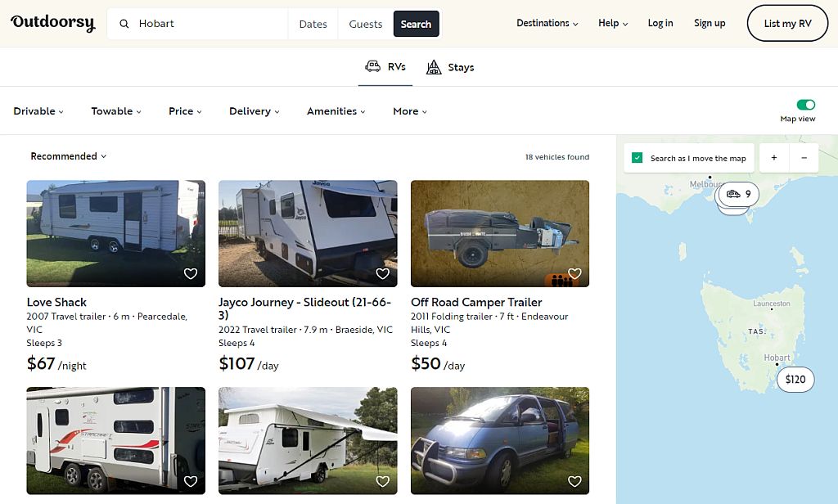Favorite the white Starcraft caravan listing
Viewport: 838px width, 504px height.
pos(190,481)
